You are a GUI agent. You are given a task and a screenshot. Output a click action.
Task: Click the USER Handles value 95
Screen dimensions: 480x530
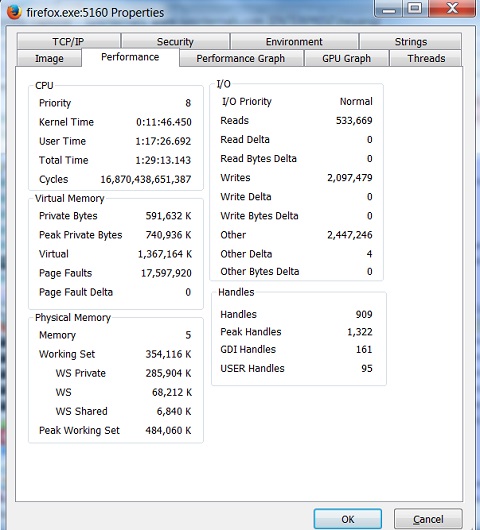[x=367, y=368]
